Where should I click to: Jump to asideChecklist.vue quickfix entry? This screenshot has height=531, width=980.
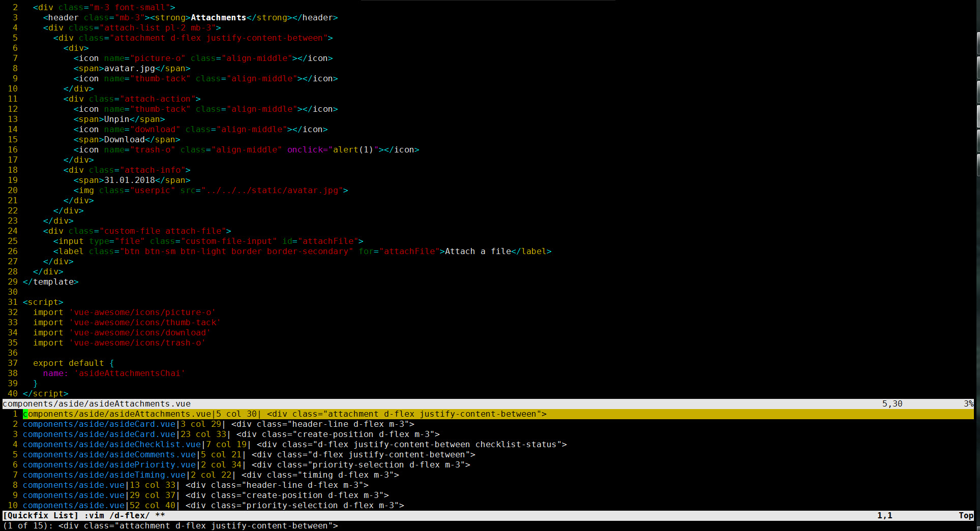295,445
